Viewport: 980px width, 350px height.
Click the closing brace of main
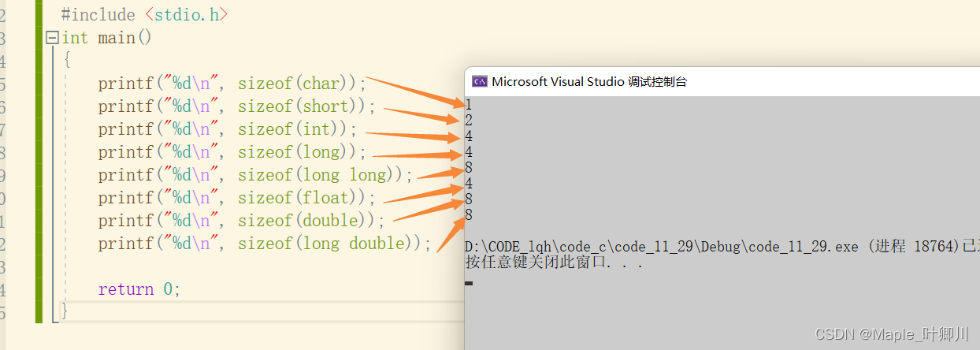click(65, 311)
